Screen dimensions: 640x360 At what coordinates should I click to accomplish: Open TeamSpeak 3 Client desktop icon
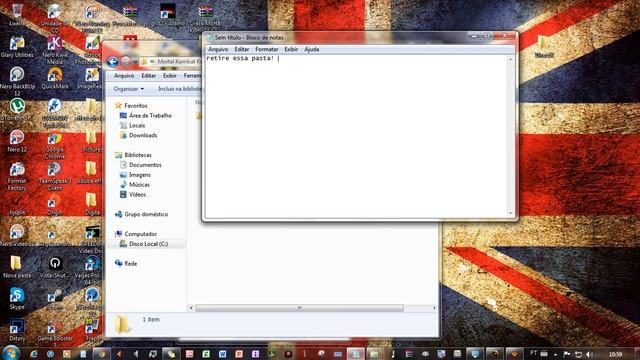(x=55, y=176)
